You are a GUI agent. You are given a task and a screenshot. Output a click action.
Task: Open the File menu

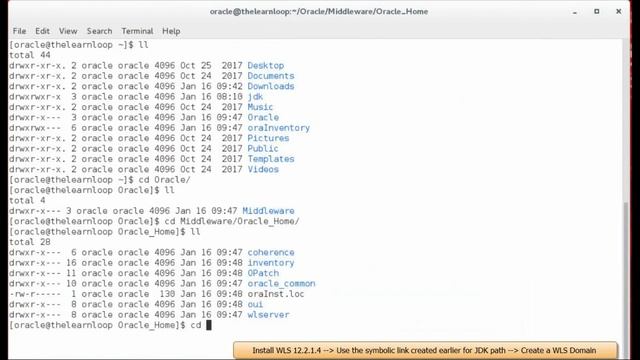pos(19,31)
